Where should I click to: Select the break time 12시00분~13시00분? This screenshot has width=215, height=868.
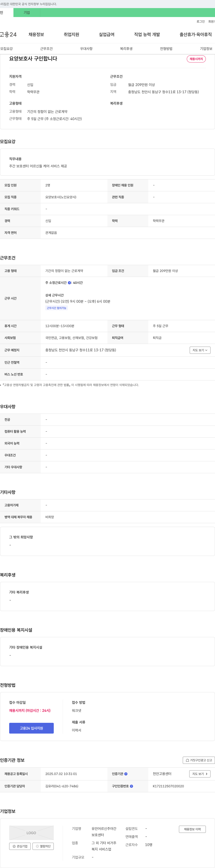pos(60,326)
